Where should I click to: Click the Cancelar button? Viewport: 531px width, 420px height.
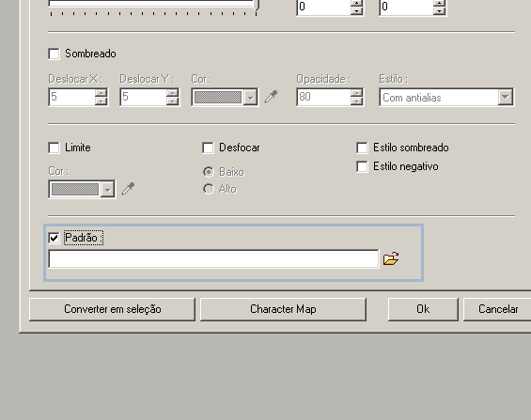click(x=497, y=309)
